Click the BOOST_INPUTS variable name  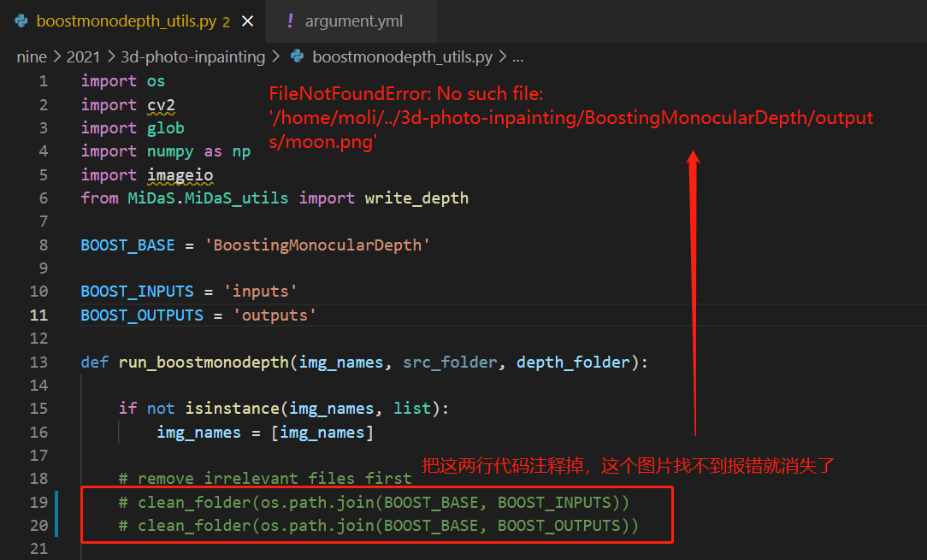pyautogui.click(x=137, y=292)
